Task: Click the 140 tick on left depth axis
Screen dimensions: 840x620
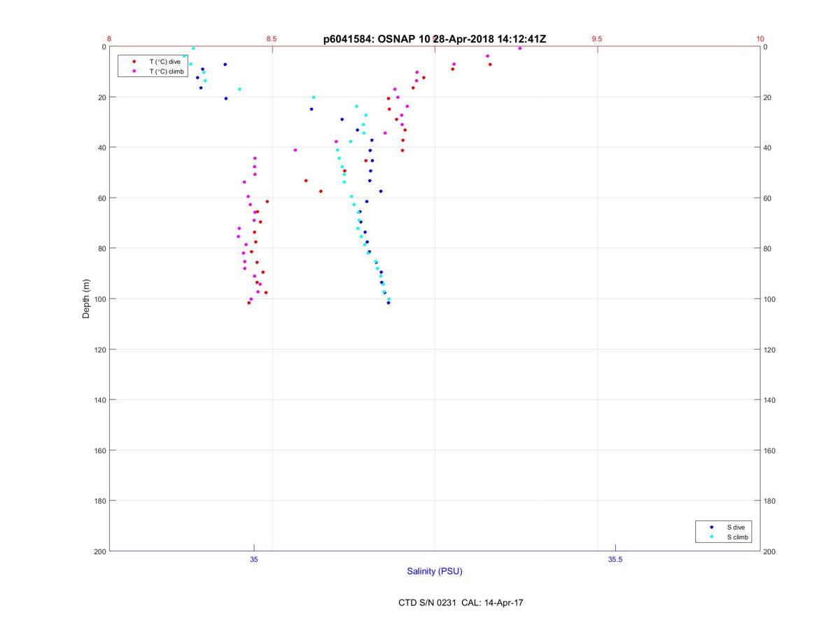Action: click(x=99, y=400)
